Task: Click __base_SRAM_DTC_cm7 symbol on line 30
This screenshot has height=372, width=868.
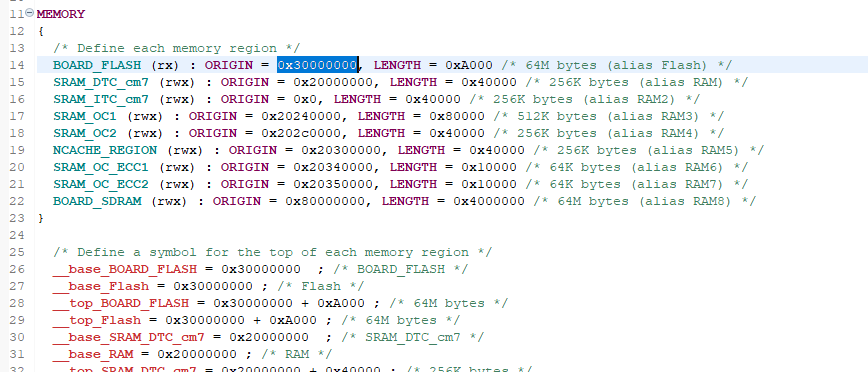Action: pos(129,337)
